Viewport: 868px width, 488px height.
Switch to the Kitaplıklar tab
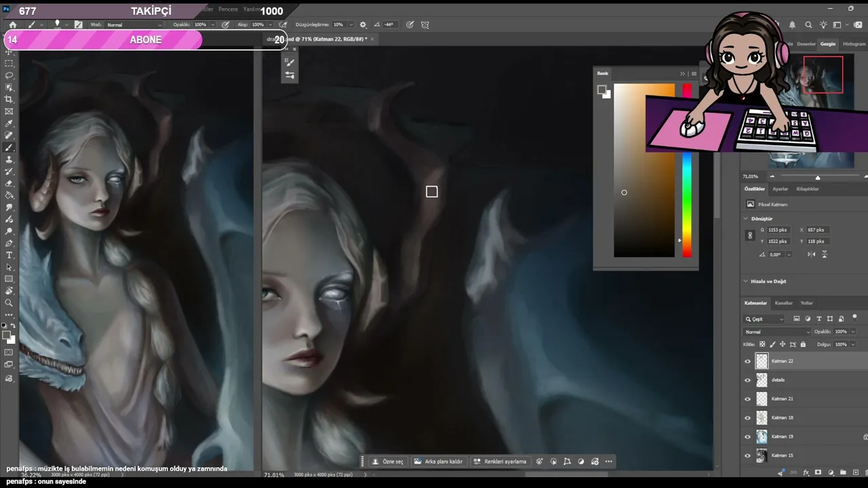click(808, 189)
